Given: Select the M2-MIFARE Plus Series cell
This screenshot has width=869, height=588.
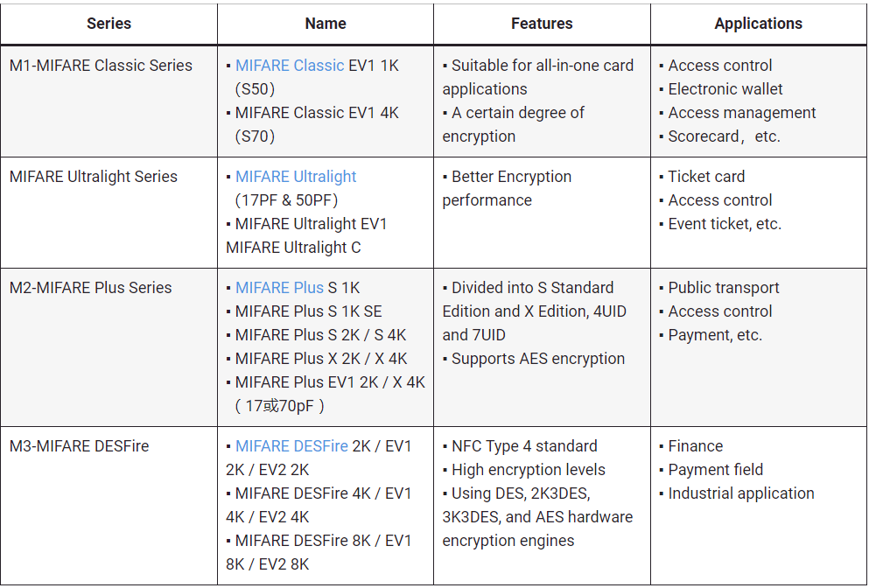Looking at the screenshot, I should click(x=91, y=288).
